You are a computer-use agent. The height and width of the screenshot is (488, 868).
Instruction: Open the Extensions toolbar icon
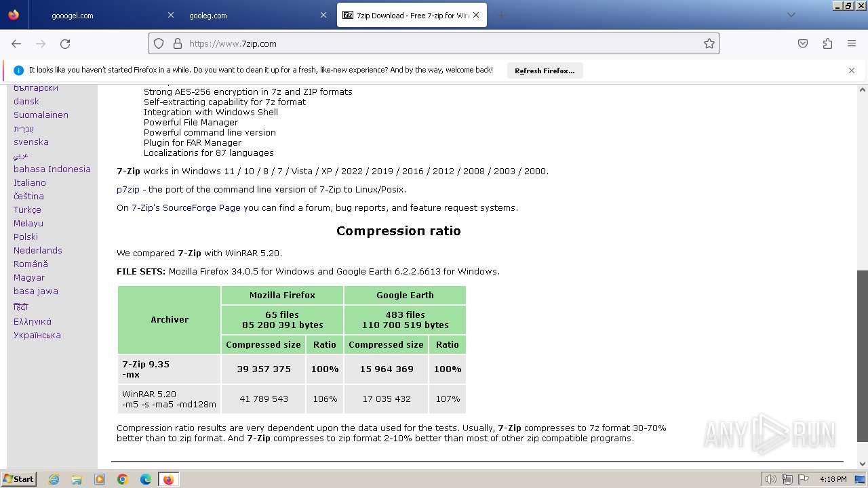827,43
